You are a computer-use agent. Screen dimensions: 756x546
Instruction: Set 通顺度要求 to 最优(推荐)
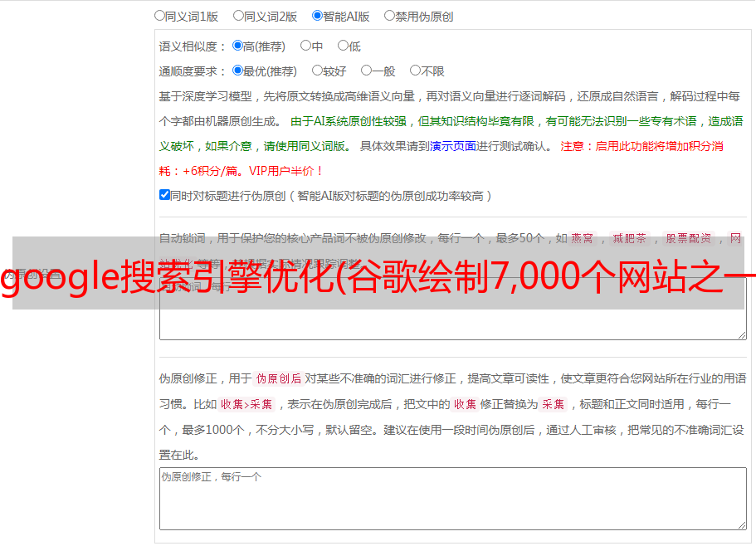tap(237, 71)
